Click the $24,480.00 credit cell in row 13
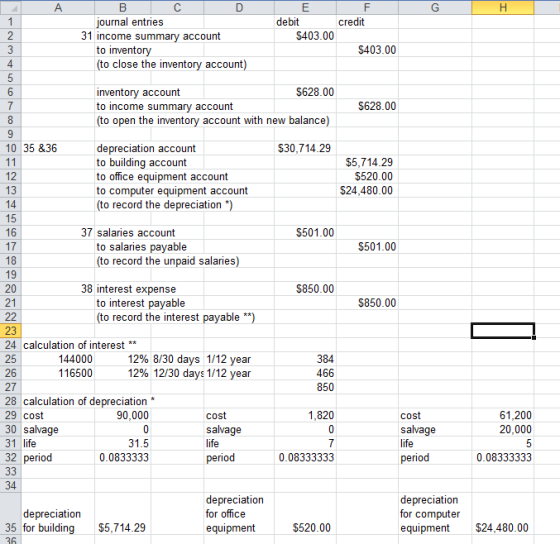This screenshot has height=544, width=560. 367,190
